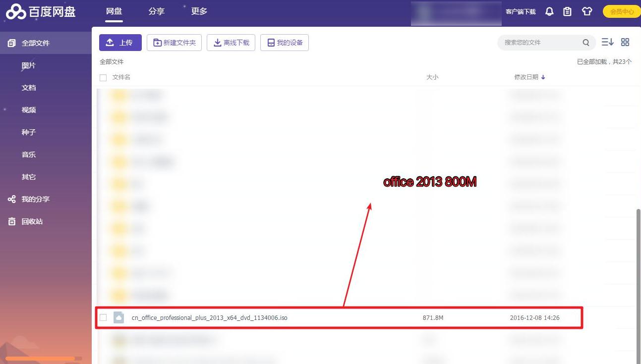Open the notifications bell icon
The width and height of the screenshot is (641, 364).
(549, 11)
